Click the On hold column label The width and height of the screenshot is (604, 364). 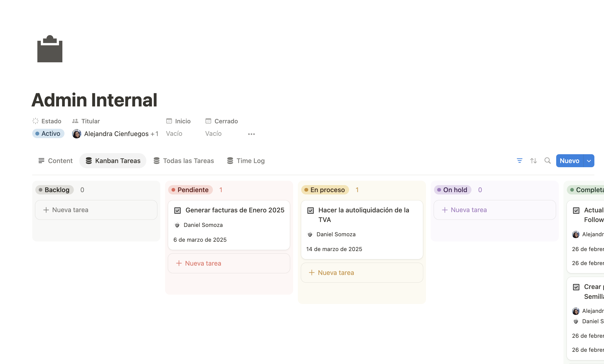pos(452,190)
